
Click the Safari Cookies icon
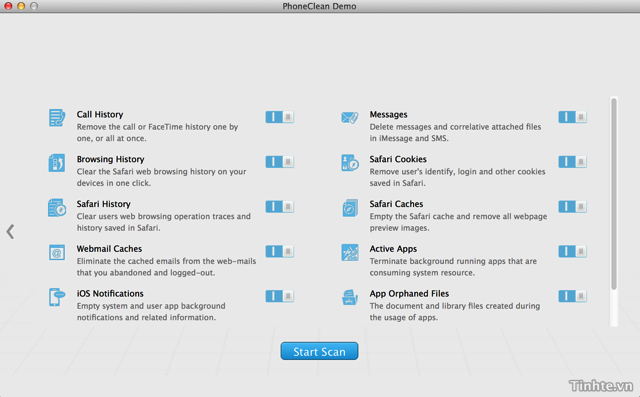pyautogui.click(x=350, y=163)
